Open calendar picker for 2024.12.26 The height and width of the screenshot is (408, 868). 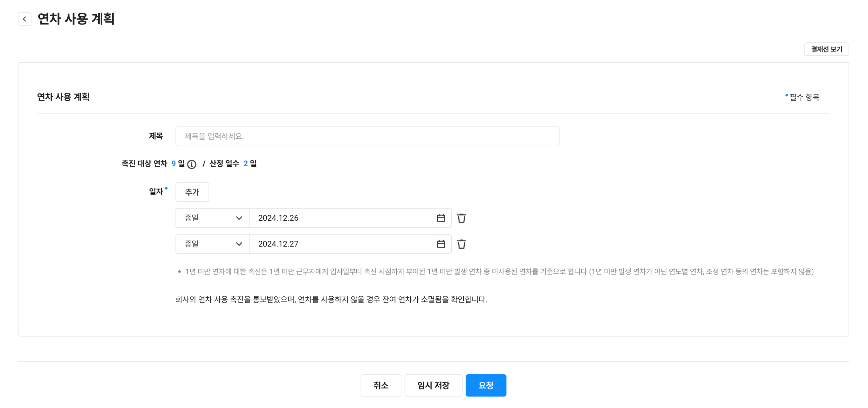coord(441,218)
